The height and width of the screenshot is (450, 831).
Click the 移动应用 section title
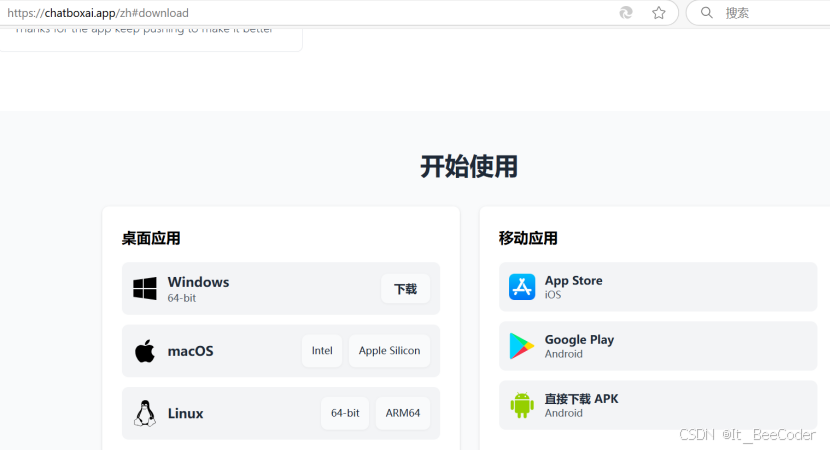click(x=528, y=239)
